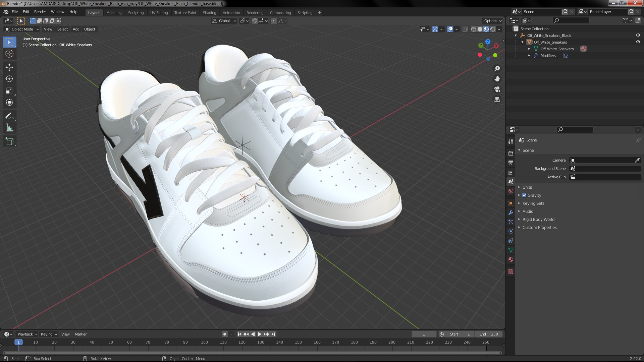Switch to wireframe viewport shading
Viewport: 644px width, 362px height.
[x=474, y=29]
